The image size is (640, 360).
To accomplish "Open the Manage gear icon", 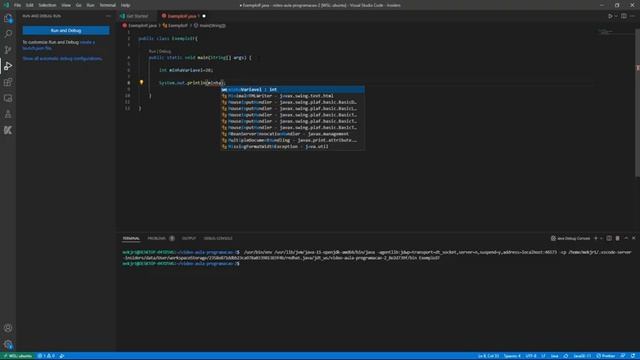I will [8, 344].
